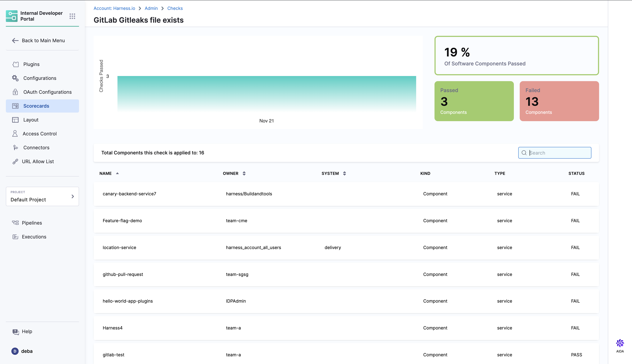Click the Checks breadcrumb link
This screenshot has height=364, width=632.
(x=175, y=8)
